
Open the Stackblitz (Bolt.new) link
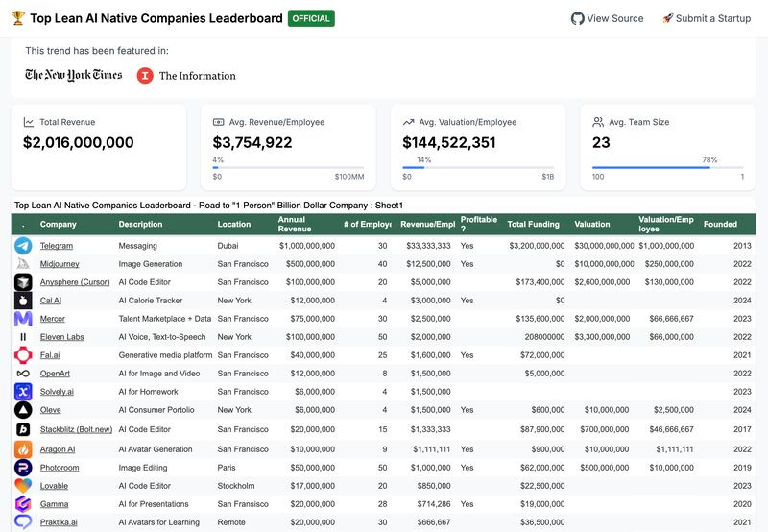click(x=76, y=429)
